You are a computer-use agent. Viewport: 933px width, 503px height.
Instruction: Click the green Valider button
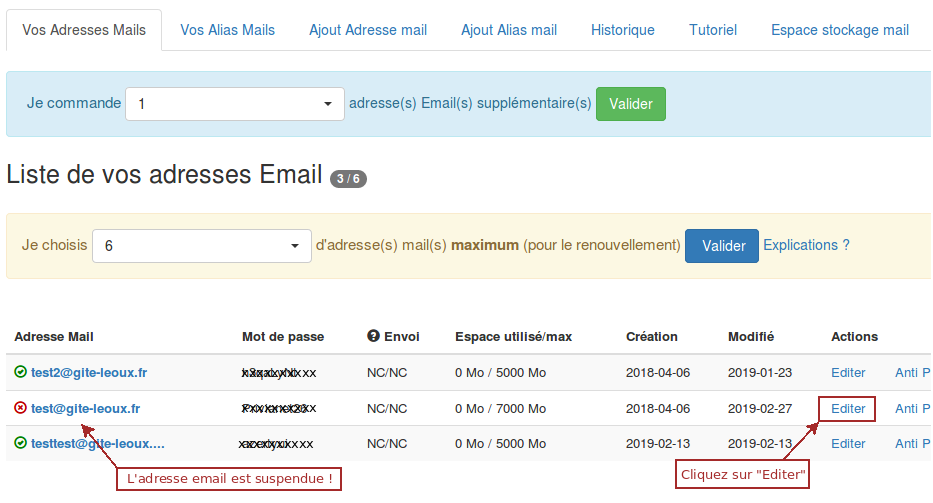coord(631,104)
